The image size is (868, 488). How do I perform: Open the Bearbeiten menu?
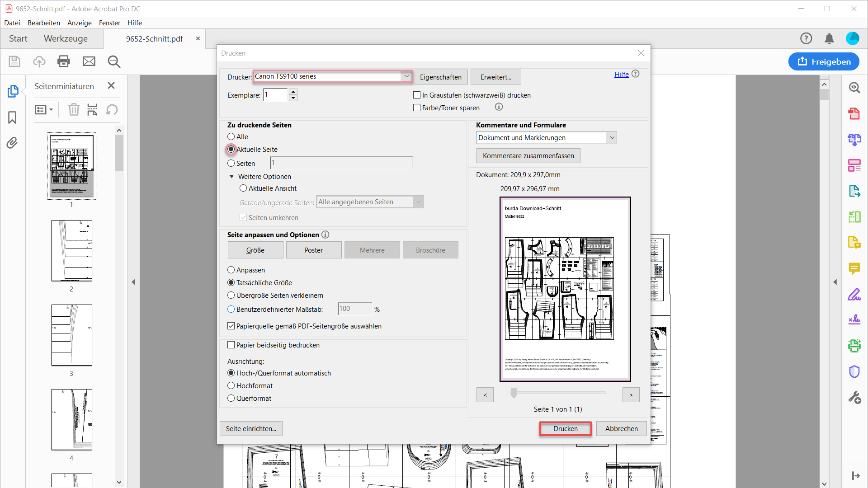tap(44, 23)
